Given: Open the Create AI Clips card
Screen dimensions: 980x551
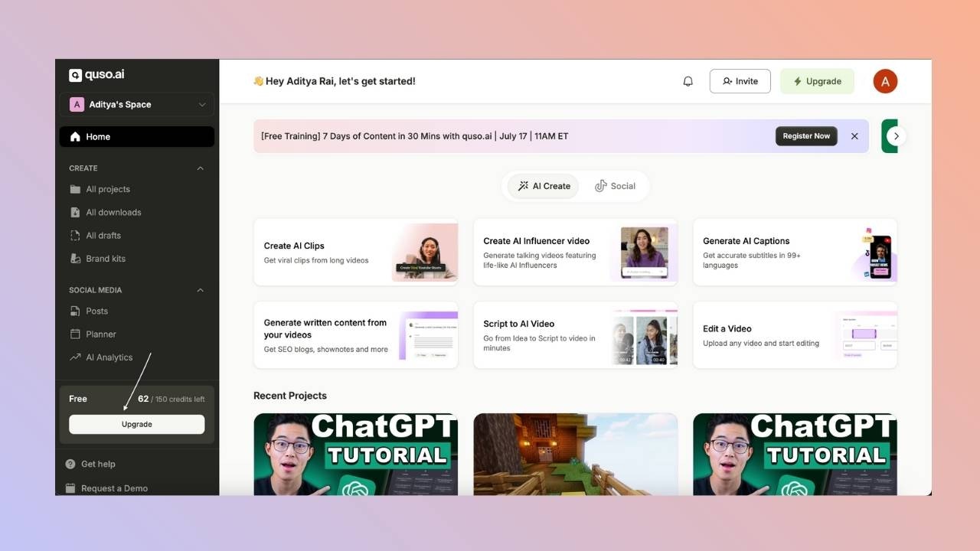Looking at the screenshot, I should 356,252.
